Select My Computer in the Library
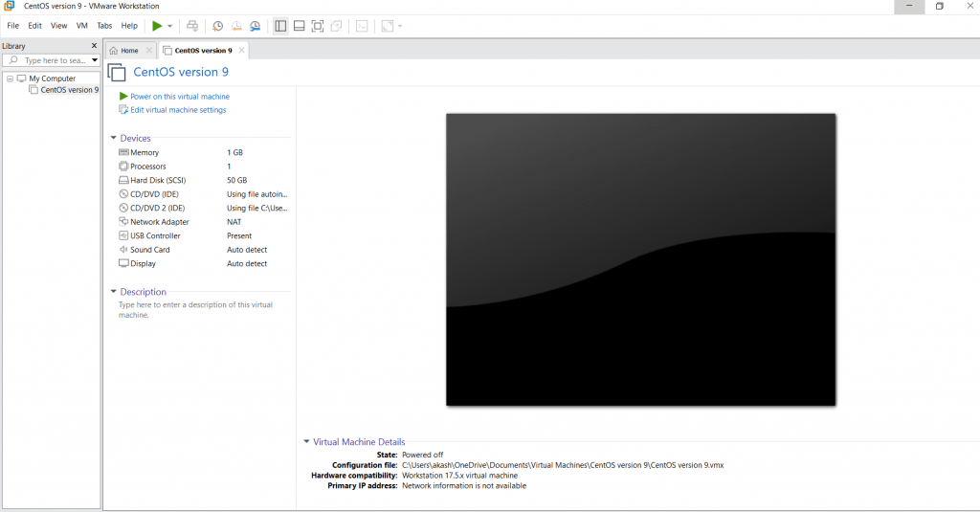The width and height of the screenshot is (980, 512). [x=52, y=78]
